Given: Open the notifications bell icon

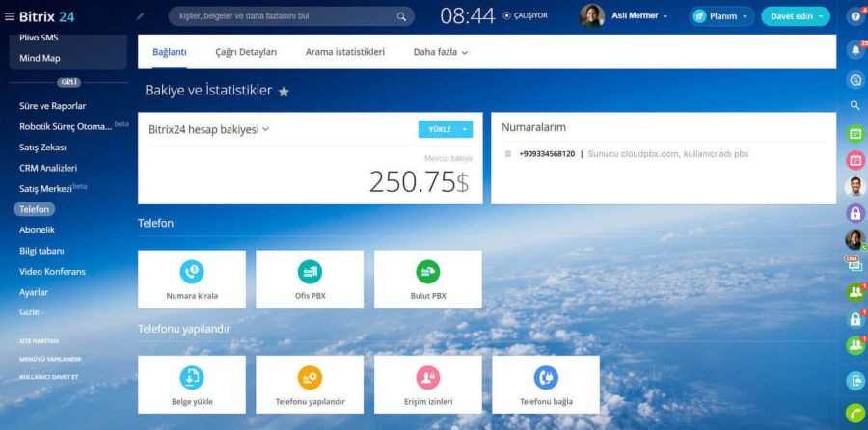Looking at the screenshot, I should (x=855, y=50).
